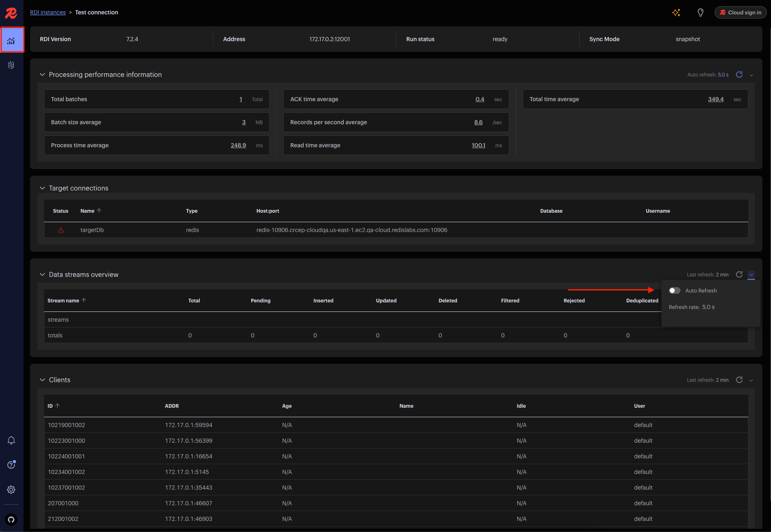The width and height of the screenshot is (771, 532).
Task: Open the GitHub repository icon
Action: click(x=11, y=519)
